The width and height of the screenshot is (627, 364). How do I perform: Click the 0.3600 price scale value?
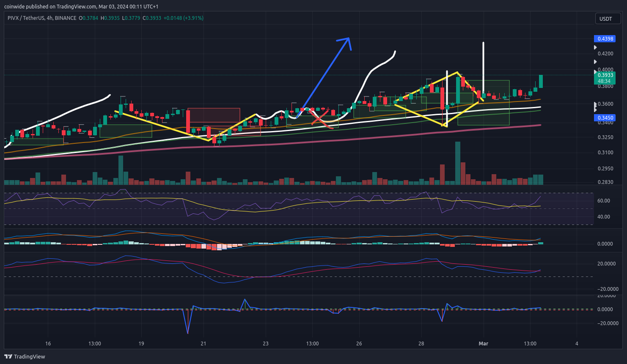605,104
